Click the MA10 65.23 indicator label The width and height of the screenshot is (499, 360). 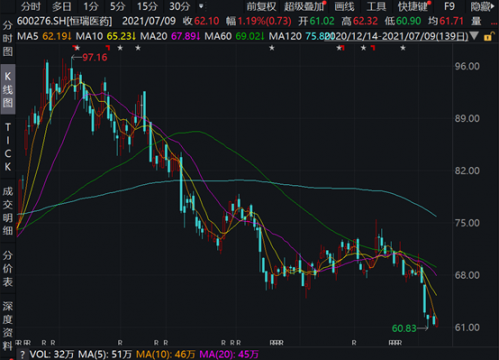pos(106,36)
